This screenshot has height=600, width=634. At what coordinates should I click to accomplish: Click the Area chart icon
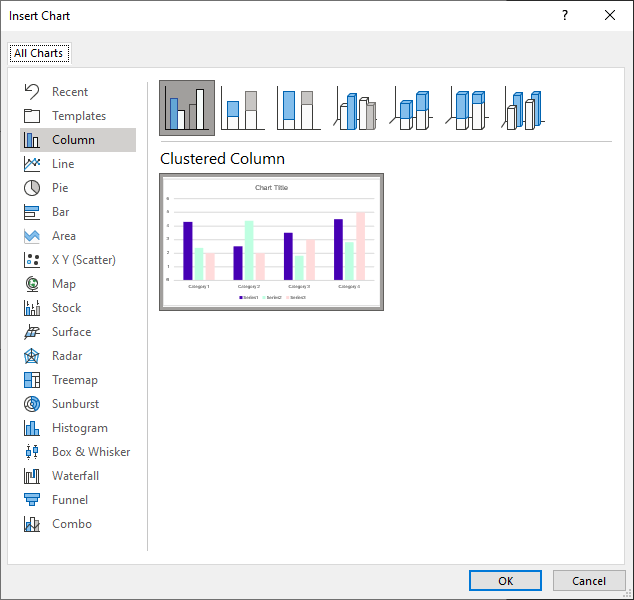click(32, 236)
